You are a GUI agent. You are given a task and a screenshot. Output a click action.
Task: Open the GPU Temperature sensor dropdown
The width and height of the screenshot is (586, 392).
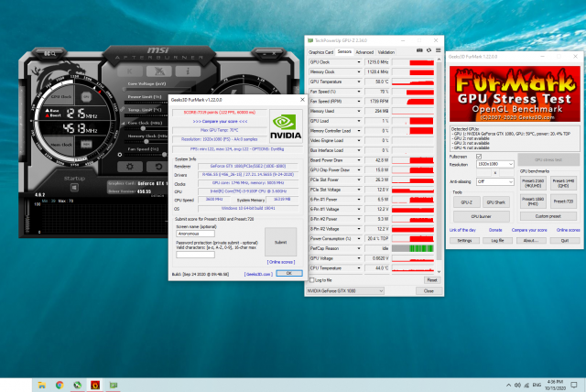click(x=359, y=82)
